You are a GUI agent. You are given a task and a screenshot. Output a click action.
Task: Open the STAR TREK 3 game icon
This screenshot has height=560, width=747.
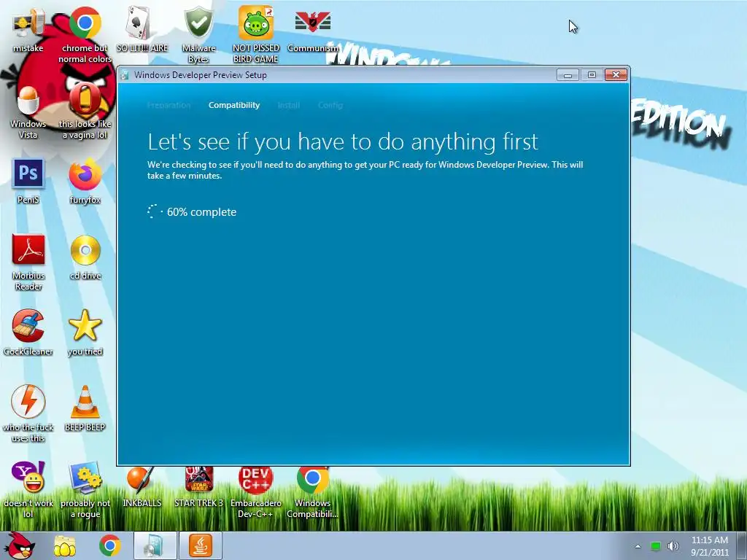click(198, 486)
